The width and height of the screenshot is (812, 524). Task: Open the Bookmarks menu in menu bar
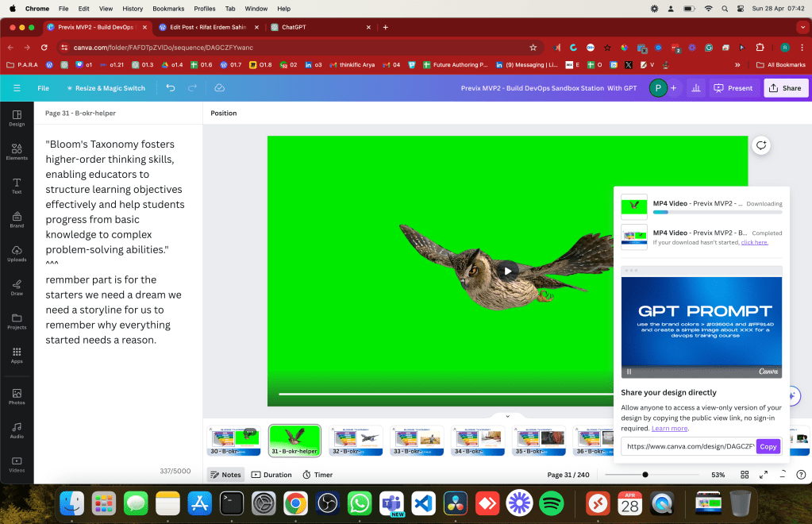168,8
